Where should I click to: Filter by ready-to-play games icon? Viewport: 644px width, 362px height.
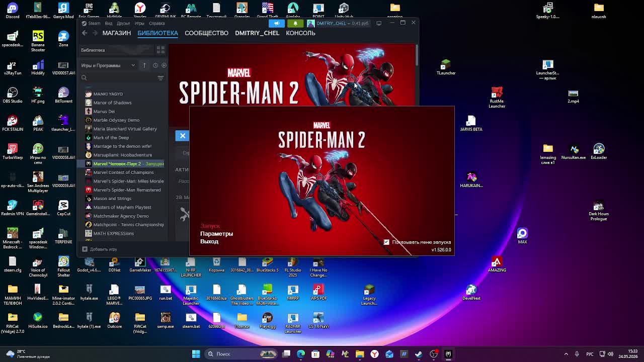164,65
